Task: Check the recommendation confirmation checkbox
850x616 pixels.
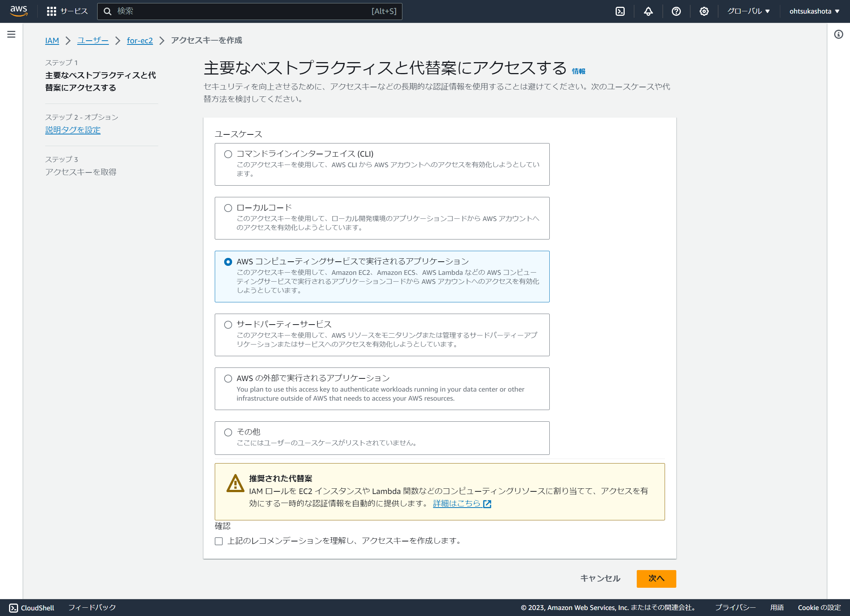Action: (x=219, y=541)
